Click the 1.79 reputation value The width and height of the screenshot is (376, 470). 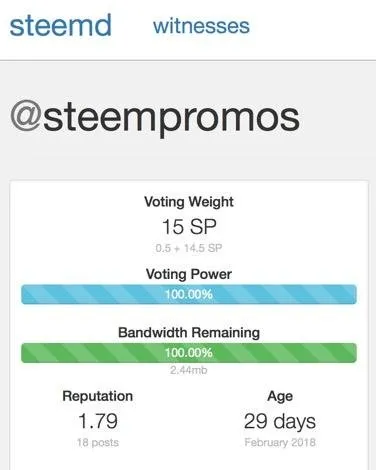pyautogui.click(x=98, y=421)
